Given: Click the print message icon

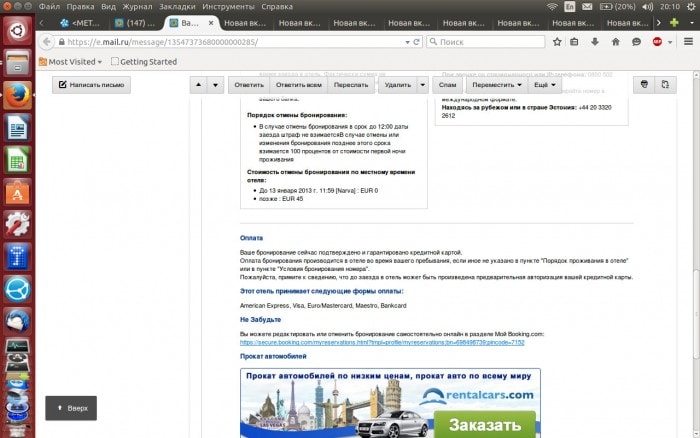Looking at the screenshot, I should [643, 85].
